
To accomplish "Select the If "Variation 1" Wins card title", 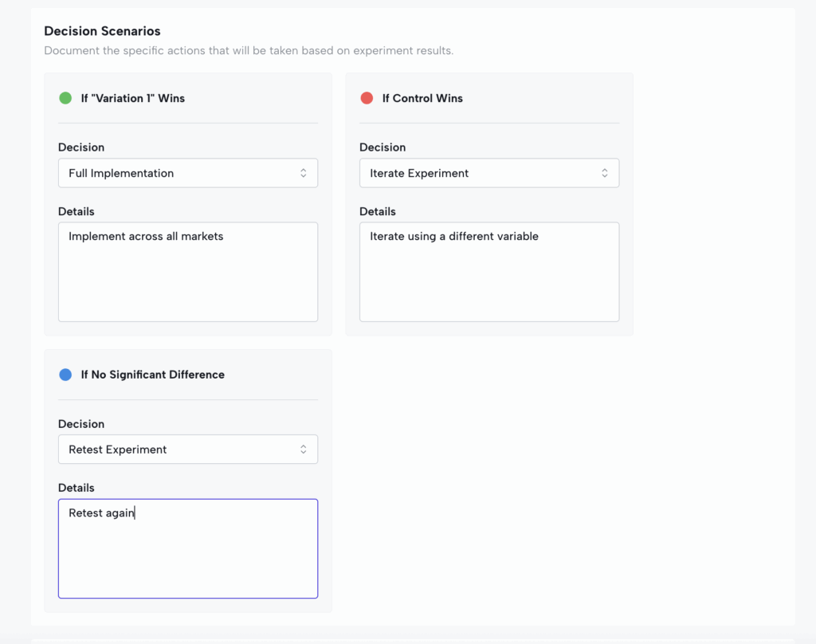I will [x=132, y=98].
